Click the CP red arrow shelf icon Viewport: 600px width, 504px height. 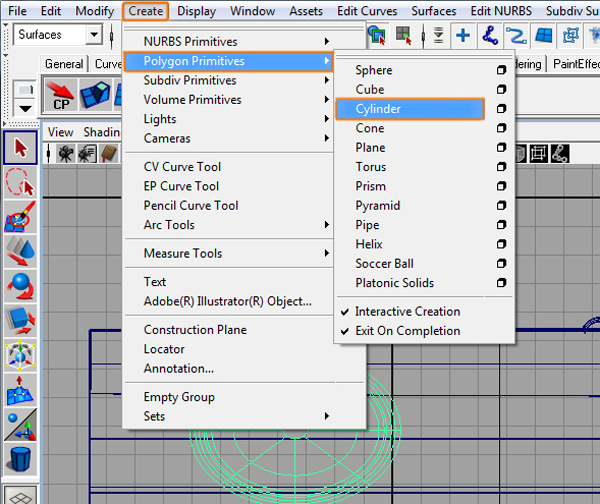[61, 95]
